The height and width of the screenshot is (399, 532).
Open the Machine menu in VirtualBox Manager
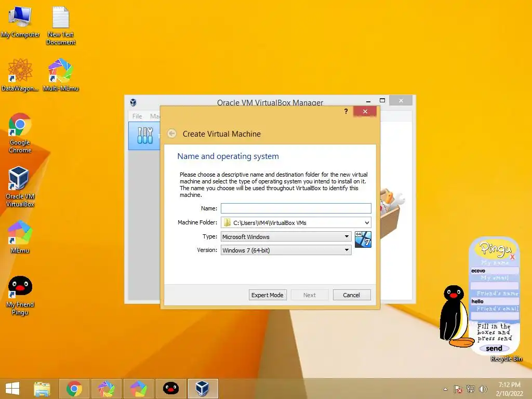155,116
